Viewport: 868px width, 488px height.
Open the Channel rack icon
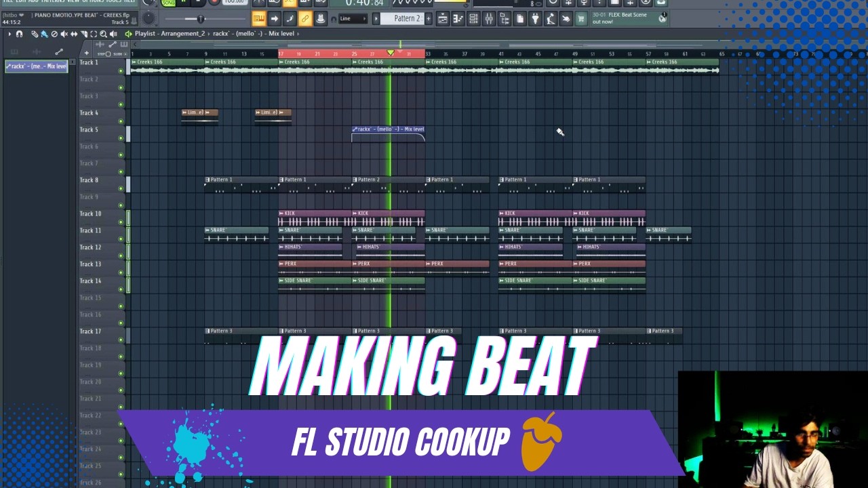[x=473, y=18]
